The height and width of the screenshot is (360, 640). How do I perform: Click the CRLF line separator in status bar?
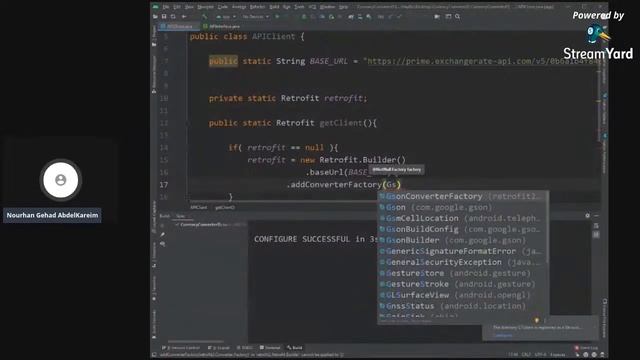[x=526, y=355]
